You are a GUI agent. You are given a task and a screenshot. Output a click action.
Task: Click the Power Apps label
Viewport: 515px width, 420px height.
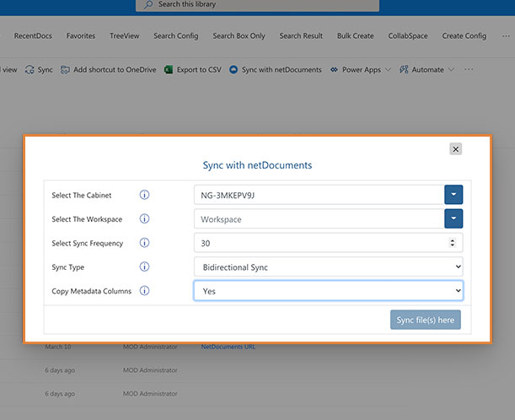(x=362, y=70)
